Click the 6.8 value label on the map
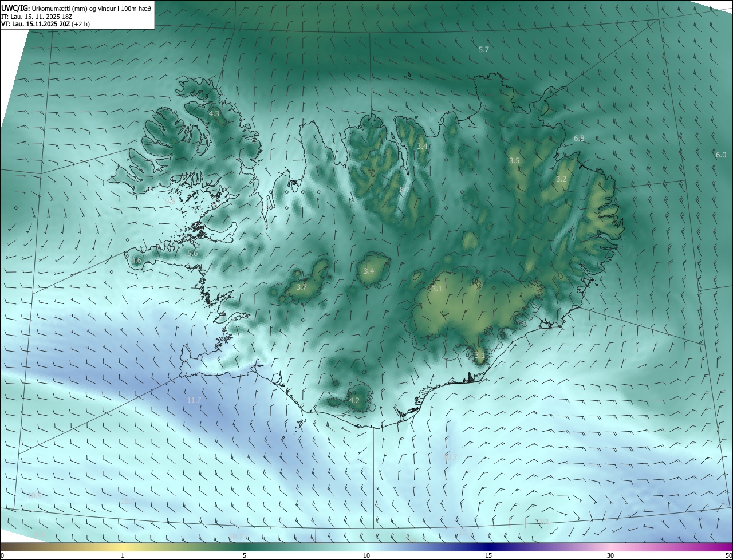This screenshot has width=733, height=560. [578, 139]
